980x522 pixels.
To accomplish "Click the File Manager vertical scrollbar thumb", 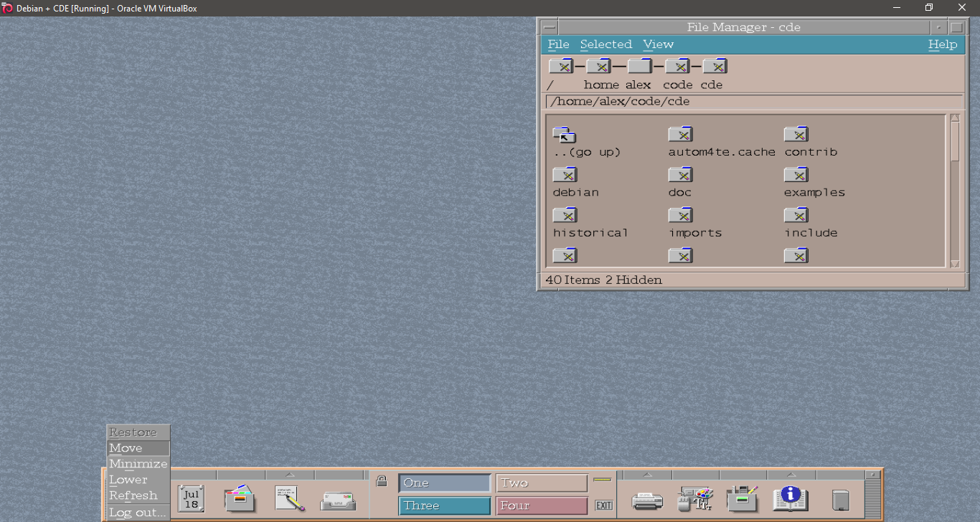I will 955,142.
